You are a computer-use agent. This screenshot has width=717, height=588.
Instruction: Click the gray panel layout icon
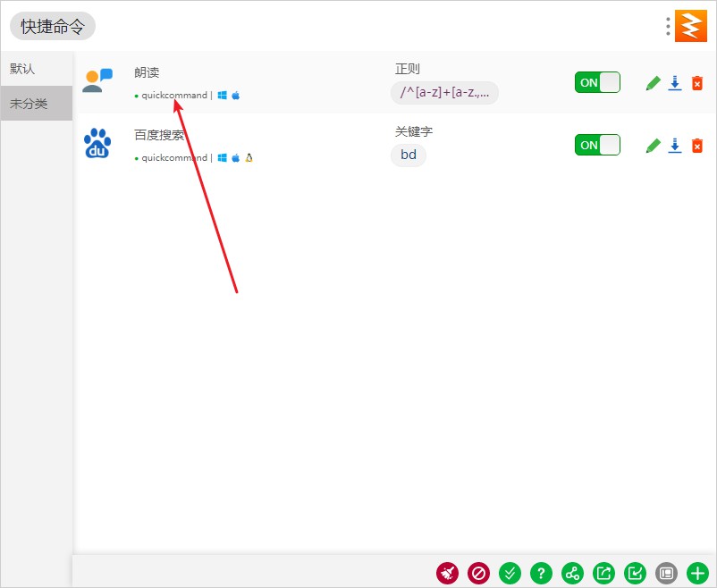[666, 573]
